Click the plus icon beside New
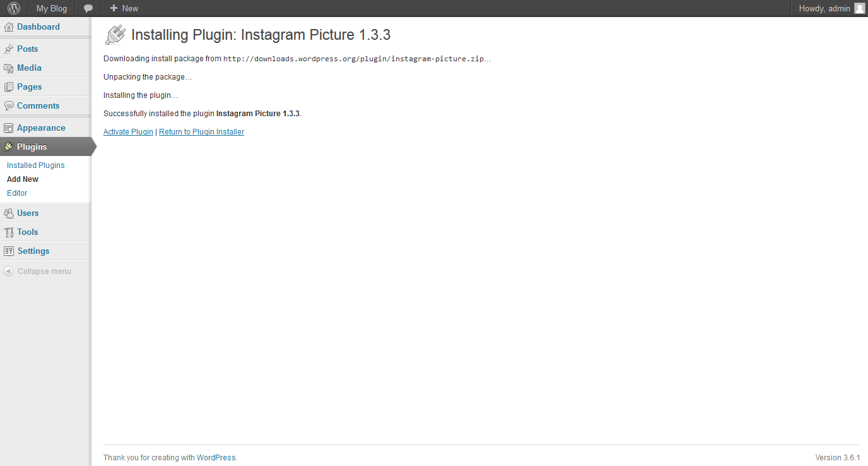This screenshot has width=868, height=466. point(114,8)
